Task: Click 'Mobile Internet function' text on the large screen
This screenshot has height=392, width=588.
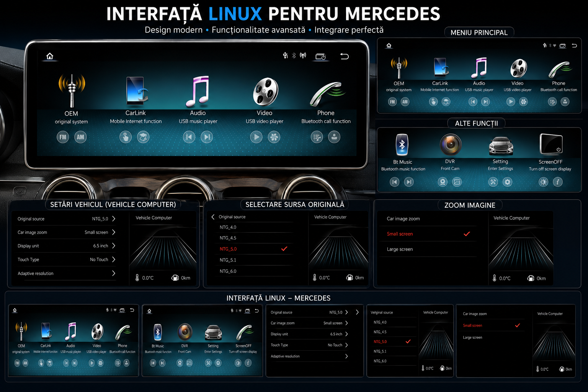Action: pyautogui.click(x=136, y=121)
